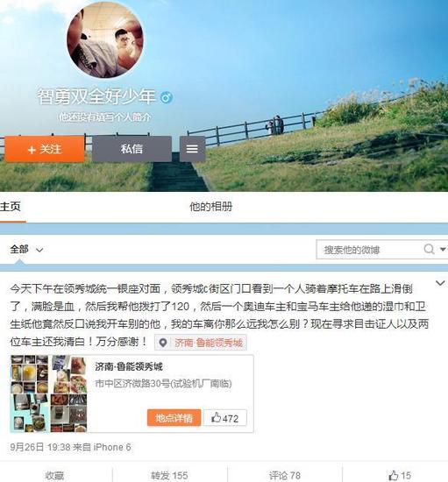Open the search box dropdown arrow
Screen dimensions: 448x482
443,249
